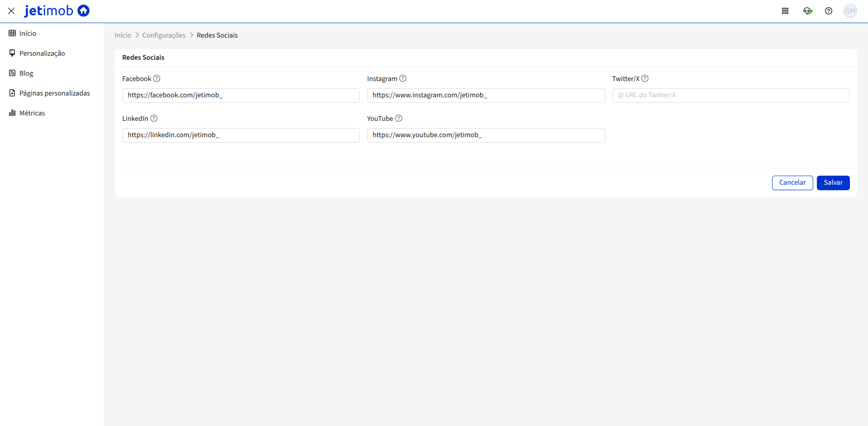868x426 pixels.
Task: Open the GM user avatar menu
Action: [x=850, y=11]
